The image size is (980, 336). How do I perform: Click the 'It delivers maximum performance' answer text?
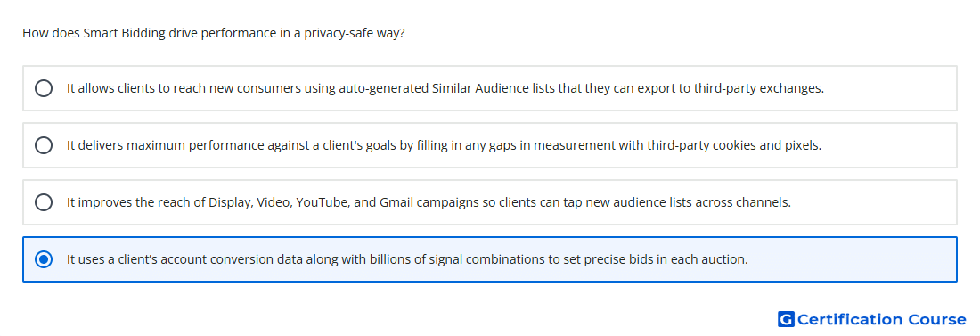point(444,145)
